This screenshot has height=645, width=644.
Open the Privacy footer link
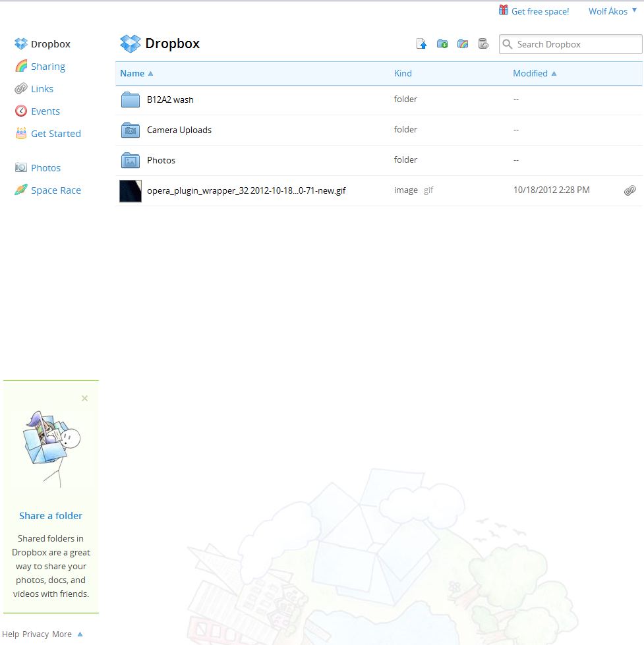36,634
